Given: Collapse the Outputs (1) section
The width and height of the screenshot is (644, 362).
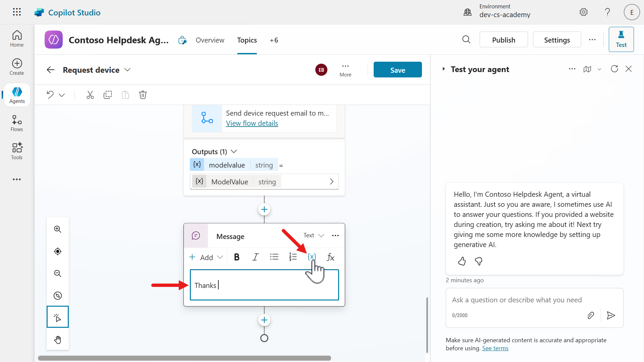Looking at the screenshot, I should 234,152.
